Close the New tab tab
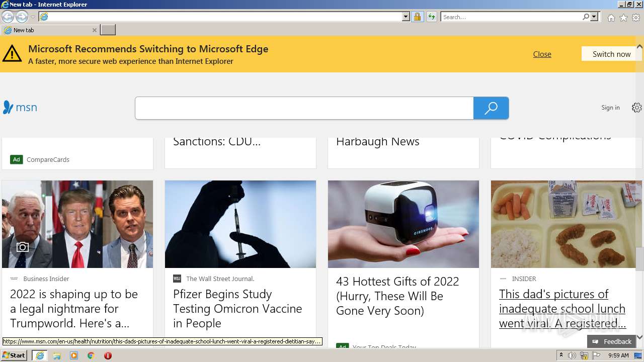The width and height of the screenshot is (644, 362). (94, 30)
